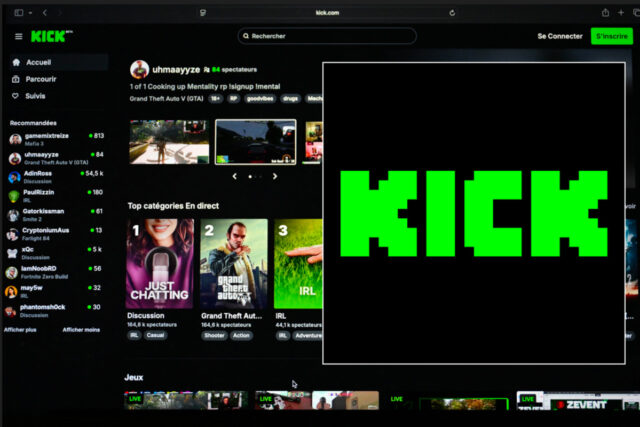Collapse recommended list with Afficher moins

point(80,329)
